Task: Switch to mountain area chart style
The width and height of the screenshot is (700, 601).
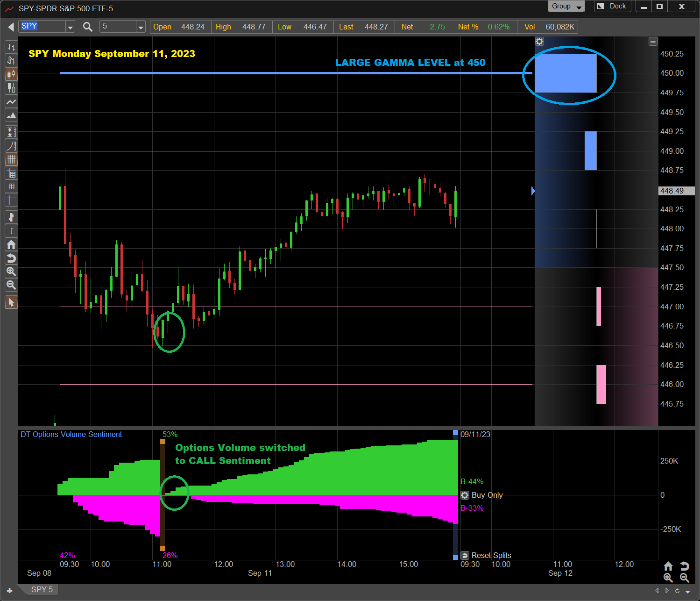Action: pyautogui.click(x=11, y=115)
